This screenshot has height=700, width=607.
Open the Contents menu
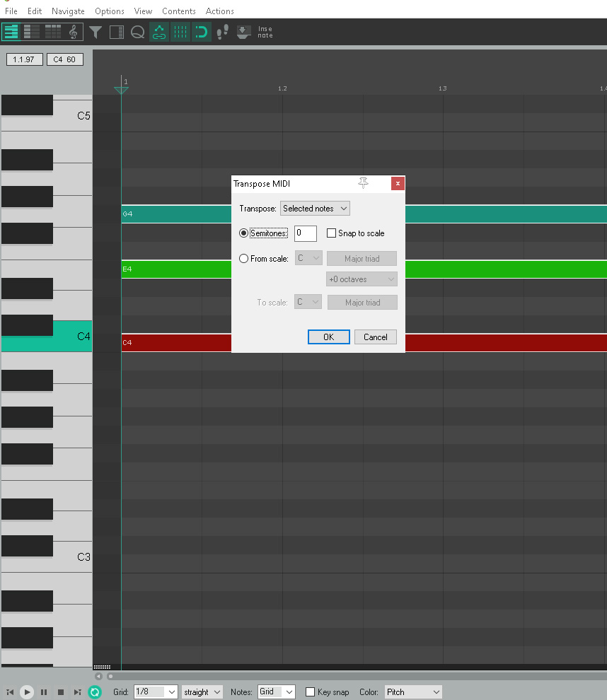(179, 11)
